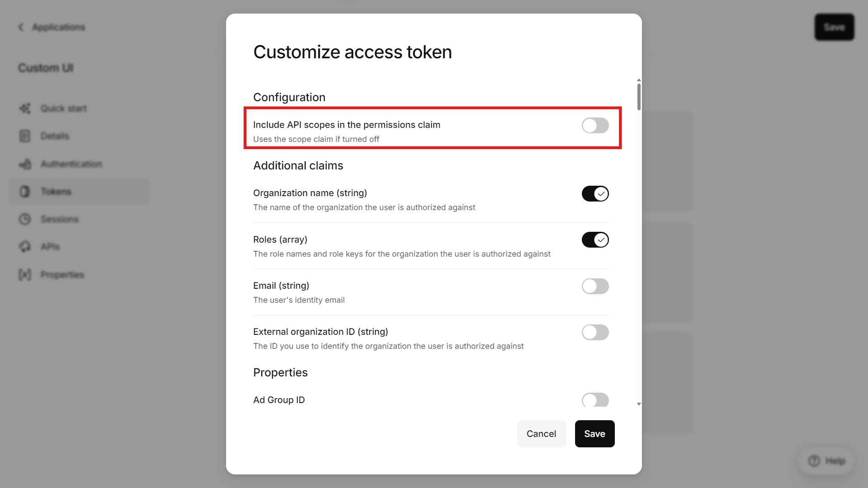Go back via the Applications chevron

21,27
